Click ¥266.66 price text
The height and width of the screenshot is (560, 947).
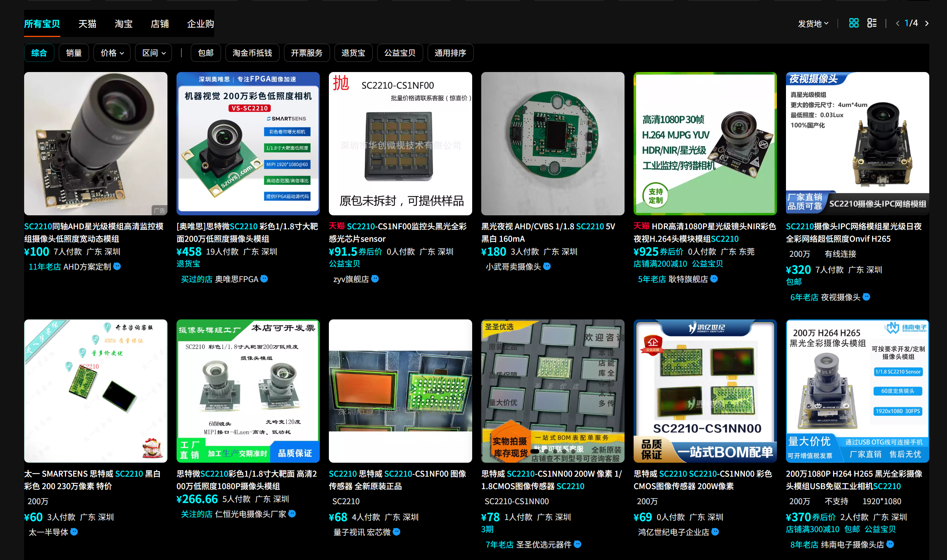[x=197, y=499]
